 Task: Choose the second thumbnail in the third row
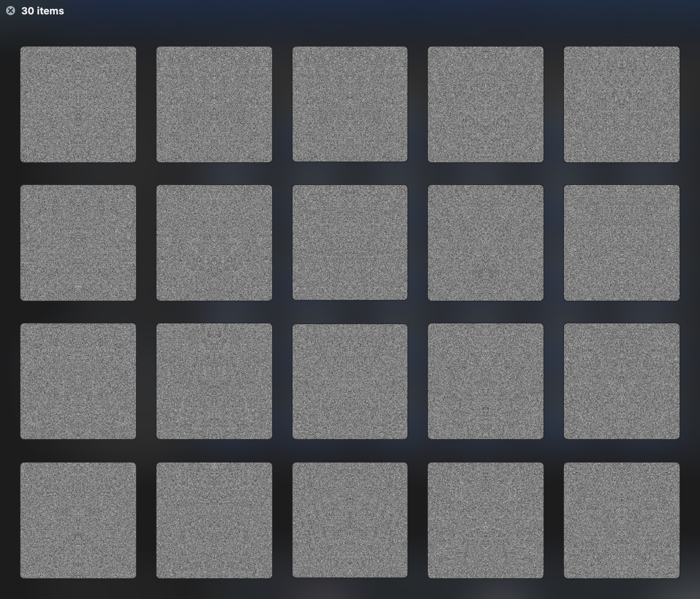click(x=214, y=381)
